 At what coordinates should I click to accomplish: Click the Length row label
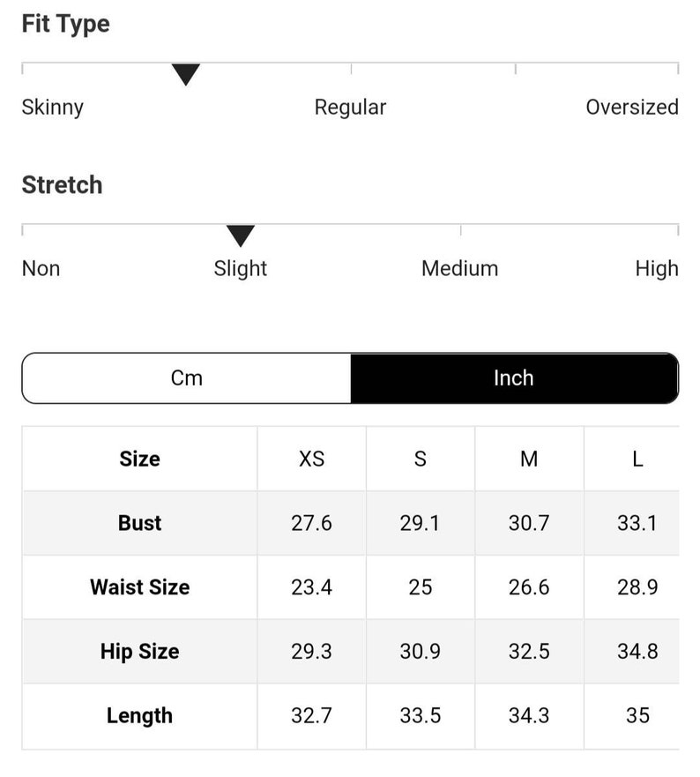[x=139, y=716]
